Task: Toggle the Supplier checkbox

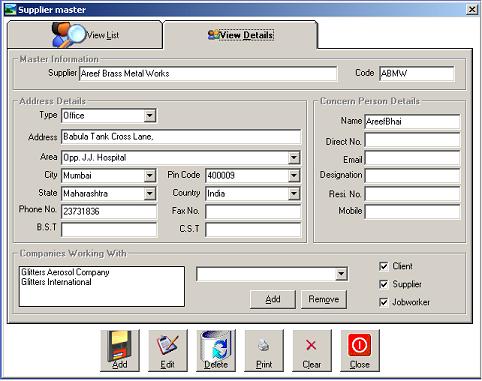Action: click(383, 284)
